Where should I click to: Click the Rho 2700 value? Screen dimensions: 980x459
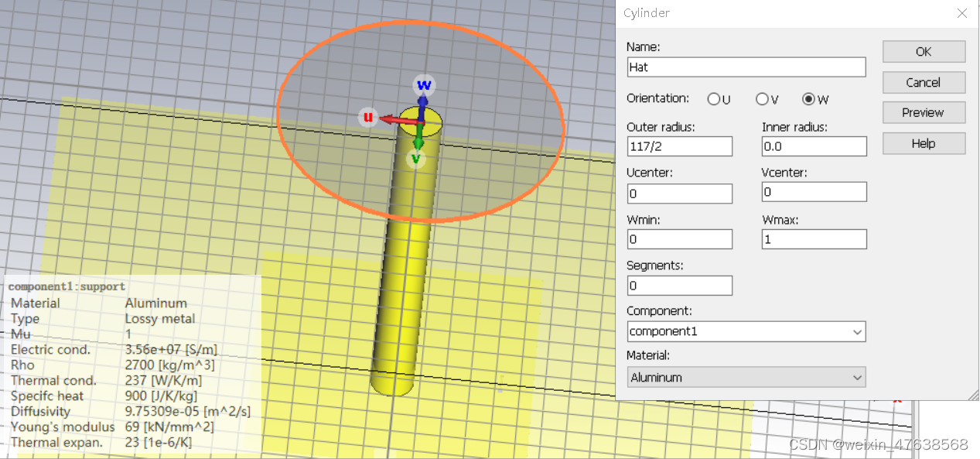point(169,365)
